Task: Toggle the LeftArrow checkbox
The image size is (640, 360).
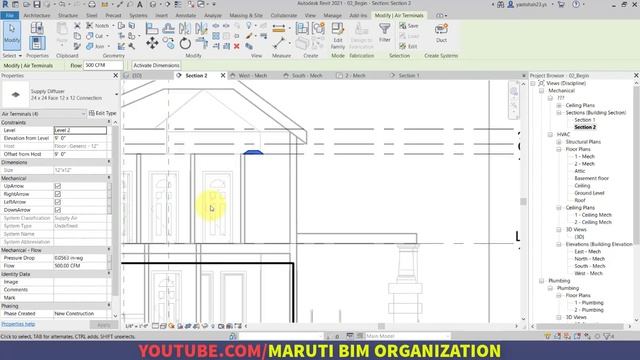Action: tap(58, 202)
